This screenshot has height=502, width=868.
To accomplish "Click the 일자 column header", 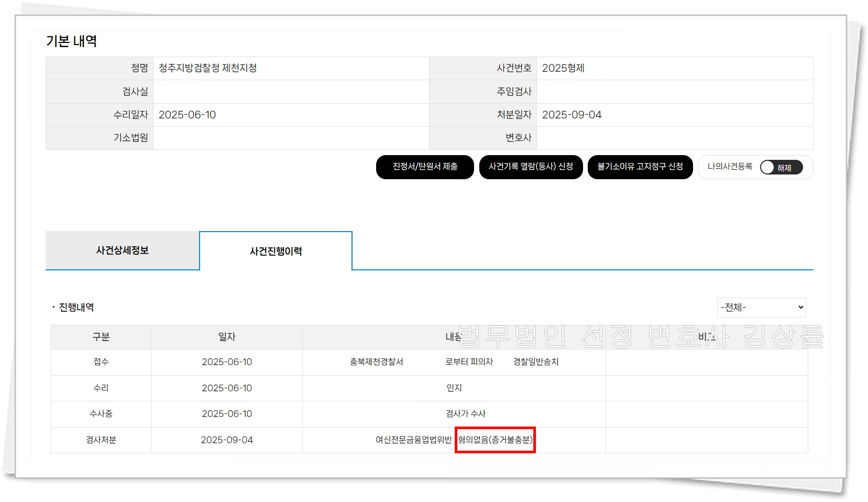I will tap(227, 337).
